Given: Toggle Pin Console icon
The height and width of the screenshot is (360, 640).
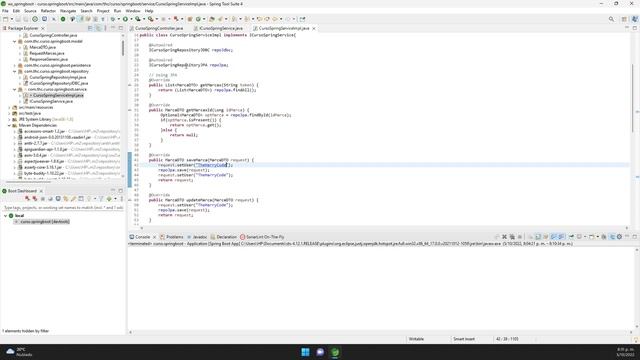Looking at the screenshot, I should click(x=571, y=237).
